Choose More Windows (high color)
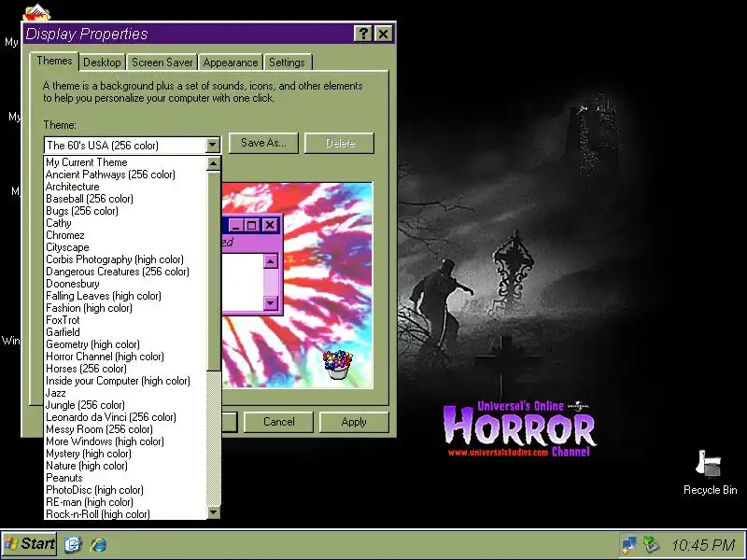 [125, 441]
